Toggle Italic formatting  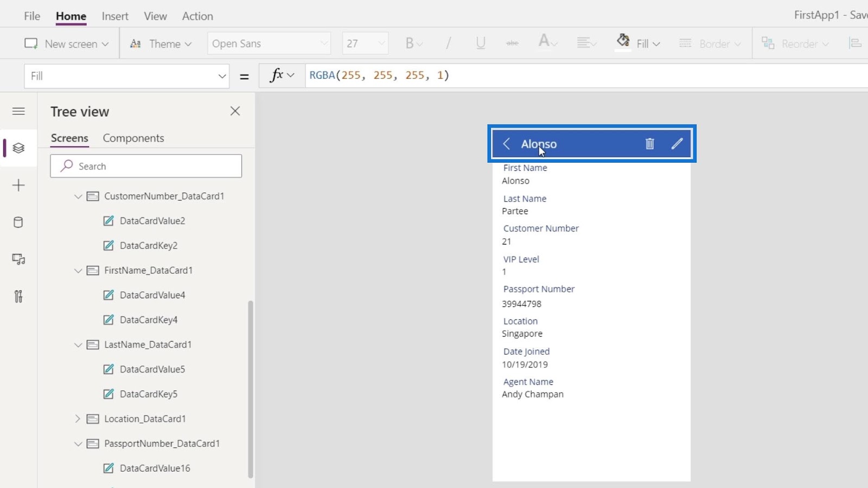pos(448,43)
